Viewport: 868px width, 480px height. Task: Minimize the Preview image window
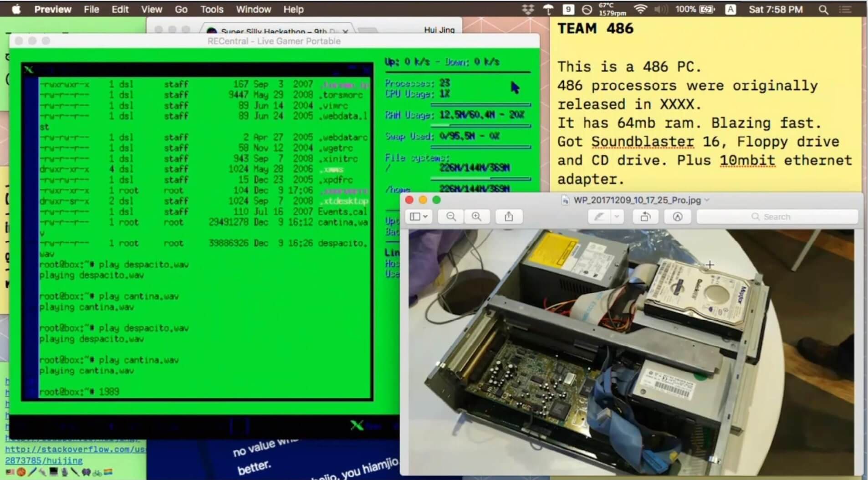coord(423,200)
